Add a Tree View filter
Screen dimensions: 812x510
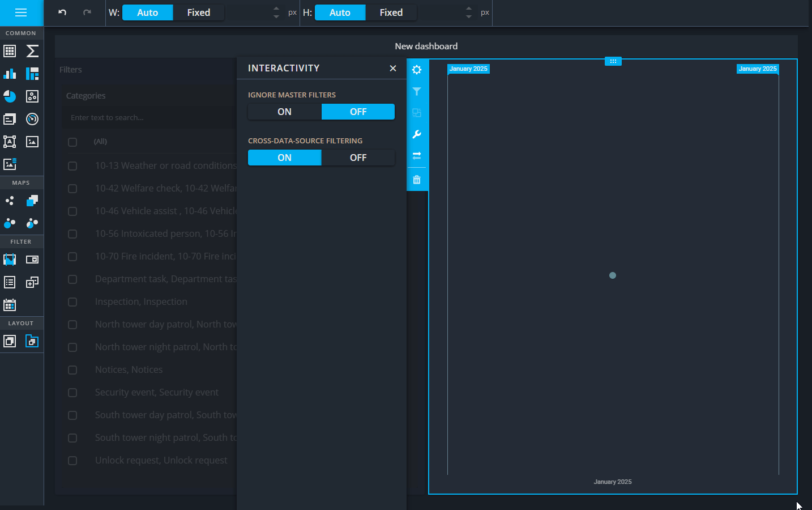pyautogui.click(x=32, y=282)
